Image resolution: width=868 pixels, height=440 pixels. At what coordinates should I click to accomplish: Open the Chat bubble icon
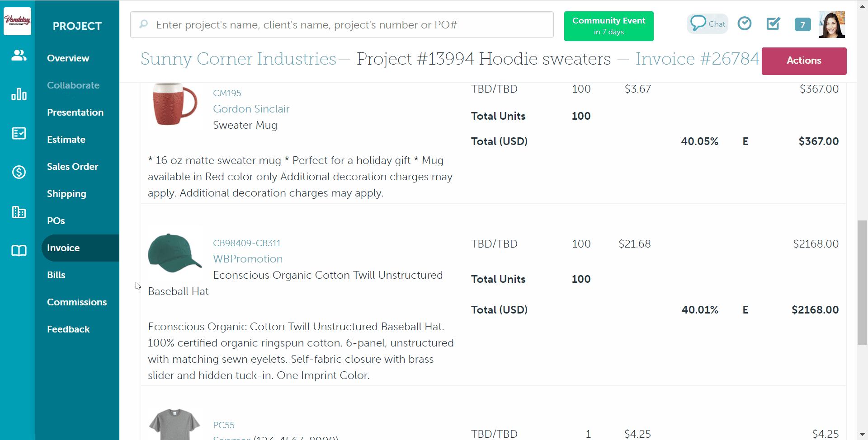[707, 23]
